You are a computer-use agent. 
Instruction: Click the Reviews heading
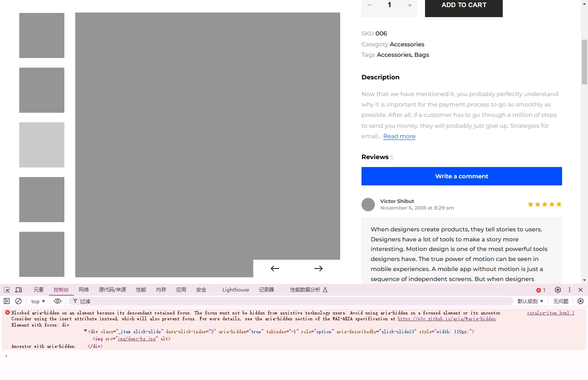pos(375,157)
